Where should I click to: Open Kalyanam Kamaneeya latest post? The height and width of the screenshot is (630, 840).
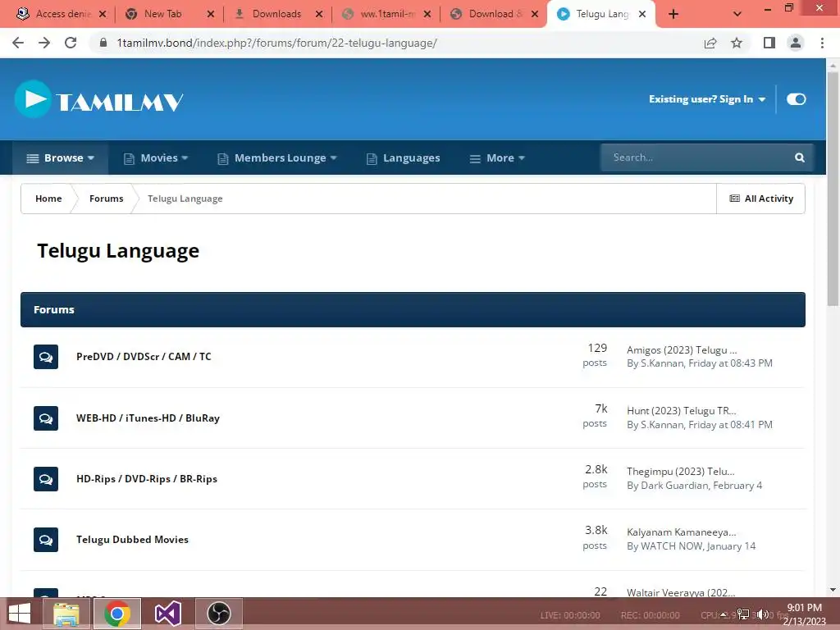(682, 532)
